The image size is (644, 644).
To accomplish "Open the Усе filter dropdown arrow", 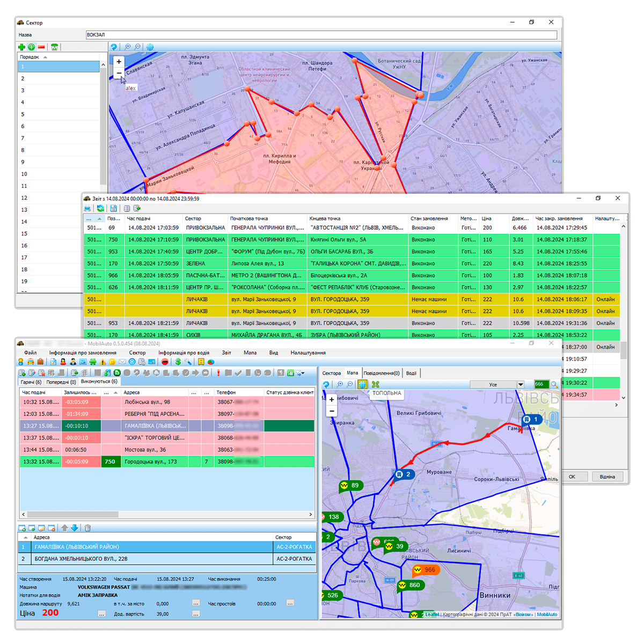I will click(520, 384).
